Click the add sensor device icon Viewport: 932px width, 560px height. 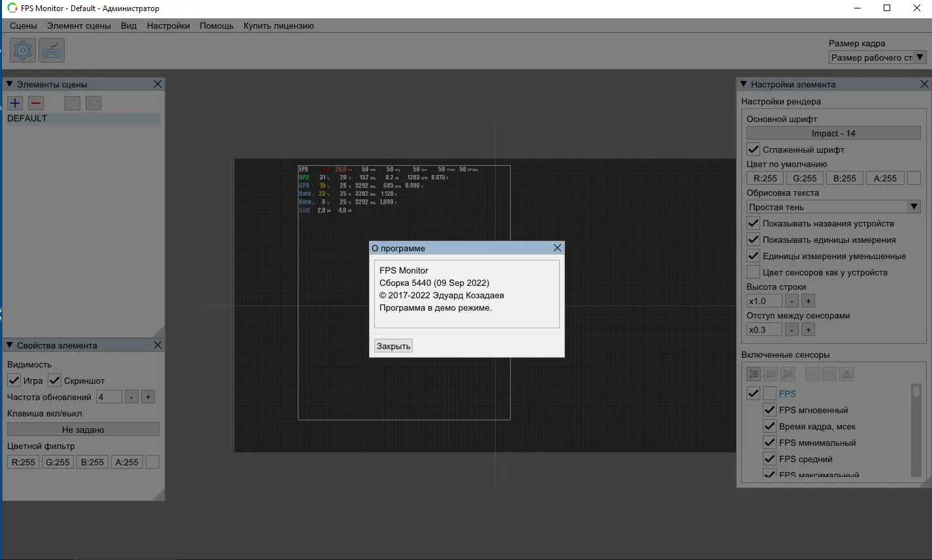(x=754, y=374)
